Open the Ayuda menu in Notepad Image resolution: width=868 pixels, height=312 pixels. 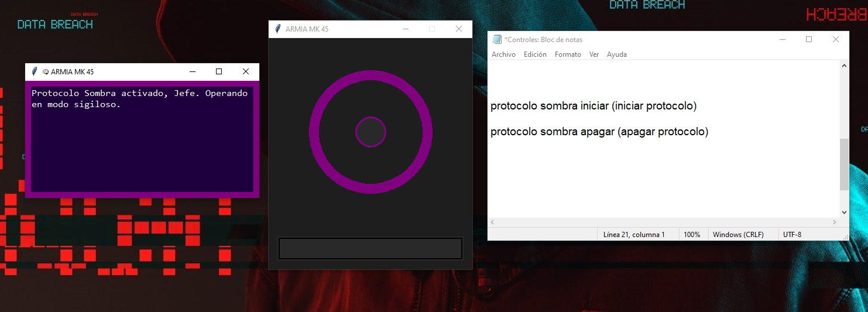pos(617,54)
